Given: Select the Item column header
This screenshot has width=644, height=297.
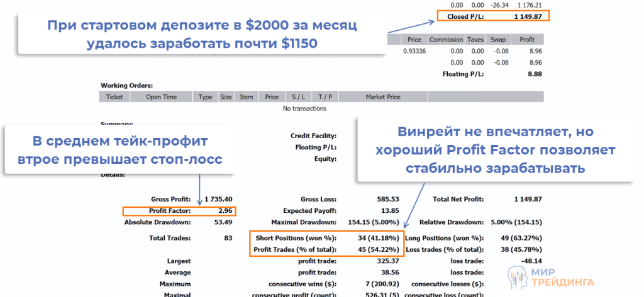Looking at the screenshot, I should pos(247,97).
